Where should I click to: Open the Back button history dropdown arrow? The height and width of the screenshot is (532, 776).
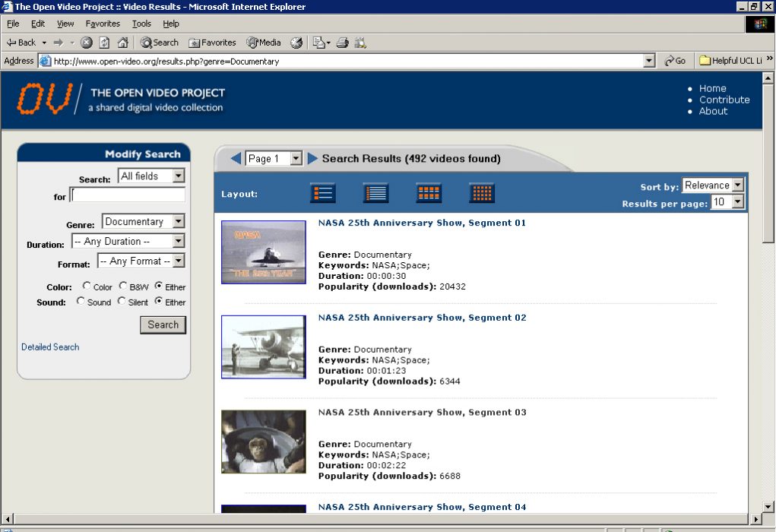pos(44,43)
